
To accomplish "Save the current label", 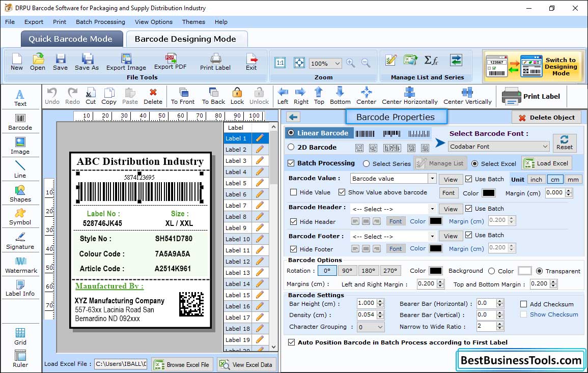I will click(61, 62).
